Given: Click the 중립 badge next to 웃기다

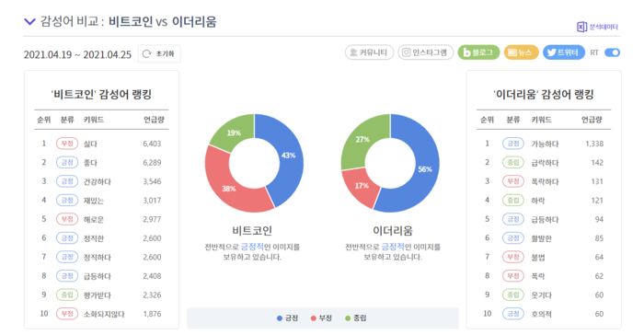Looking at the screenshot, I should [x=513, y=295].
